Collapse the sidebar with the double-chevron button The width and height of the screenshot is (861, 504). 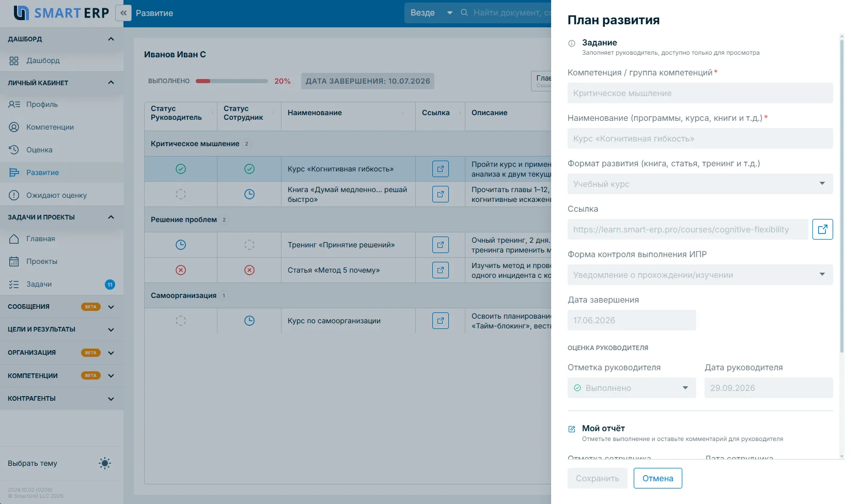[123, 13]
